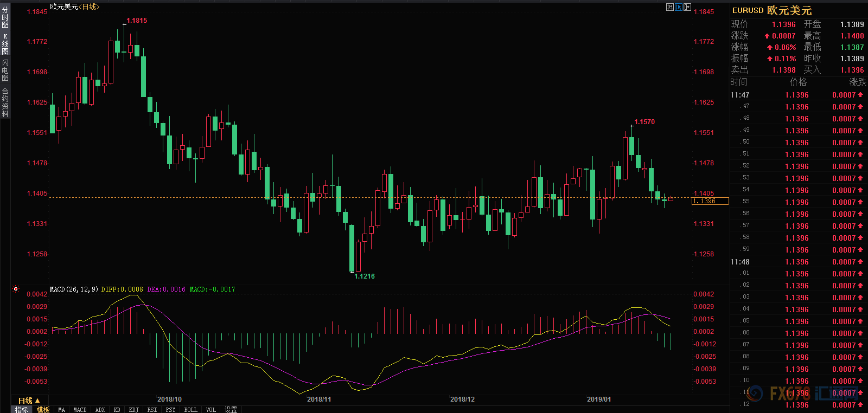This screenshot has width=868, height=413.
Task: Click the chart title 欧元美元<日线>
Action: [75, 7]
